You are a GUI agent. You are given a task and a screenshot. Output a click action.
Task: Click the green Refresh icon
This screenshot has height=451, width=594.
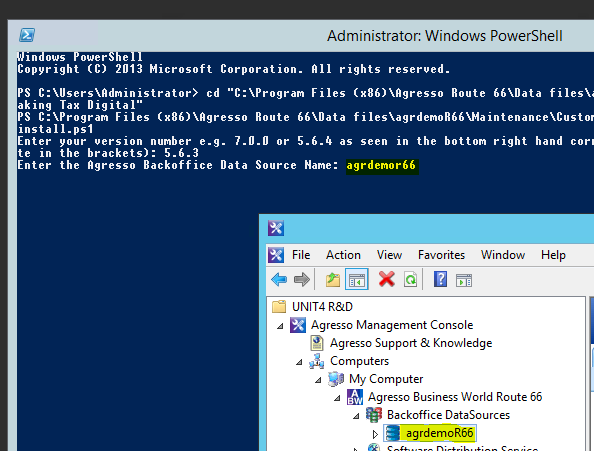(411, 280)
